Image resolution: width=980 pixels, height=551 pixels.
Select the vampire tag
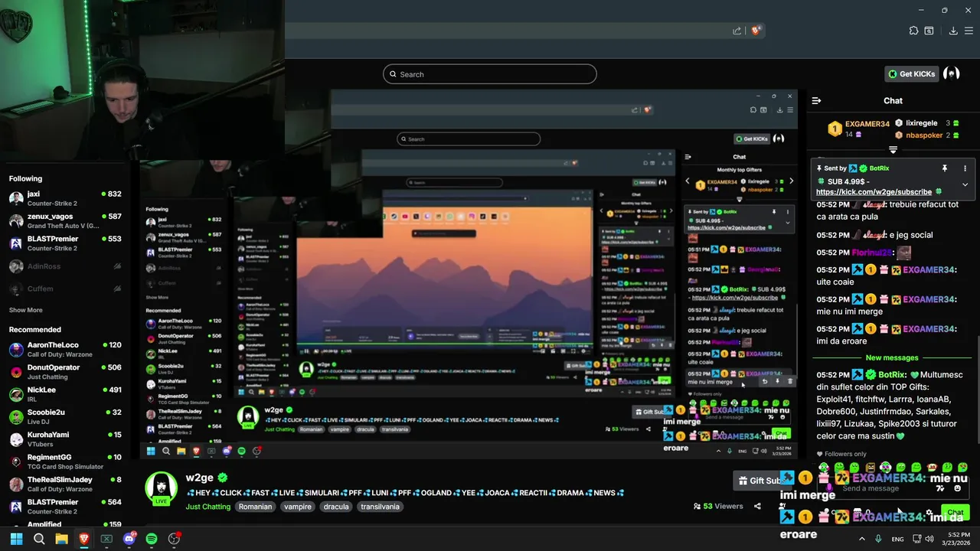[298, 507]
